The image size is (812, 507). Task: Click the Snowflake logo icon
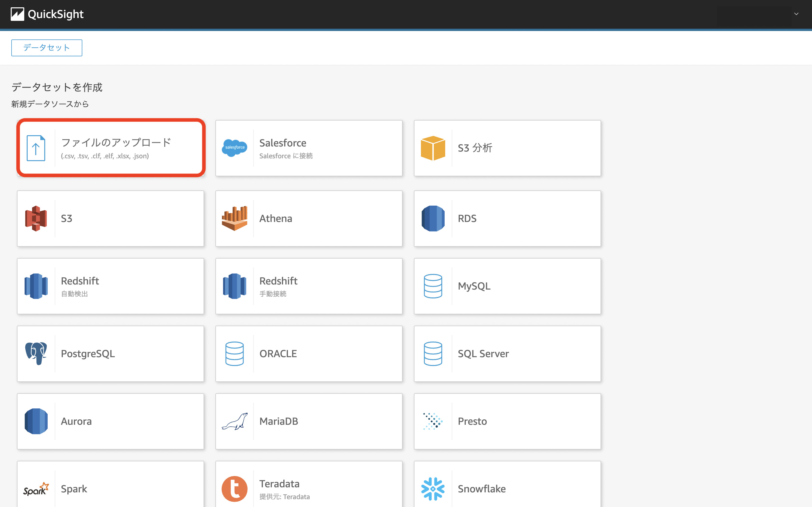pos(433,489)
